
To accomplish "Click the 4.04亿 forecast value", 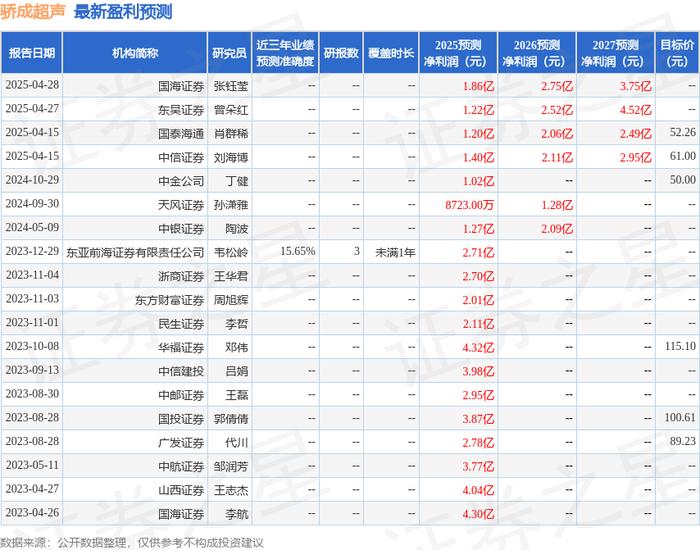I will [x=478, y=490].
